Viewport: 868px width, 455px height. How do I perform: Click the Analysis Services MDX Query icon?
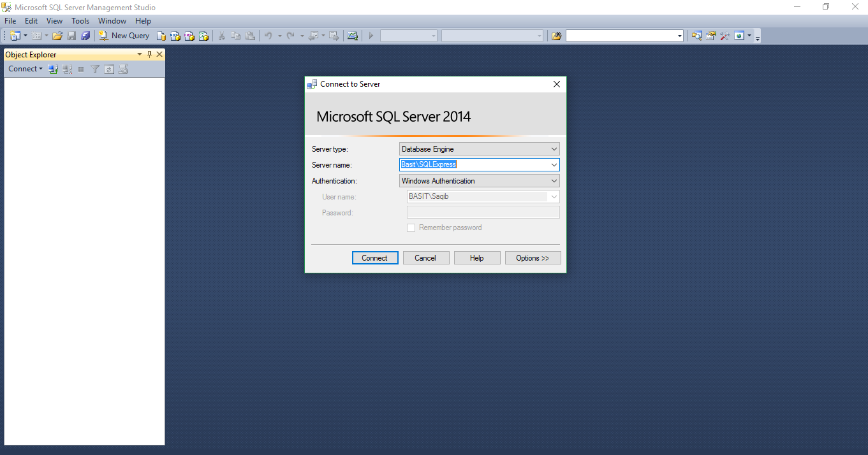tap(175, 36)
